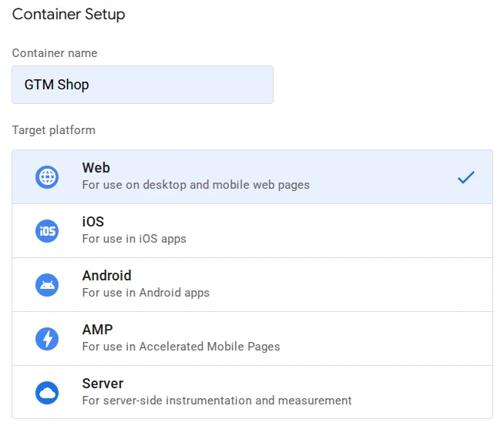Click the Android robot icon

tap(47, 285)
